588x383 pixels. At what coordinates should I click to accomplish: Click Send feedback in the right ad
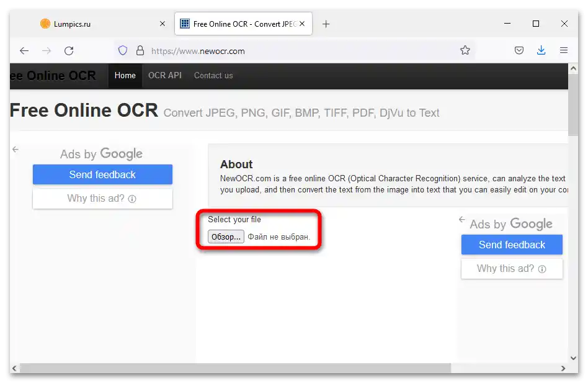click(512, 245)
